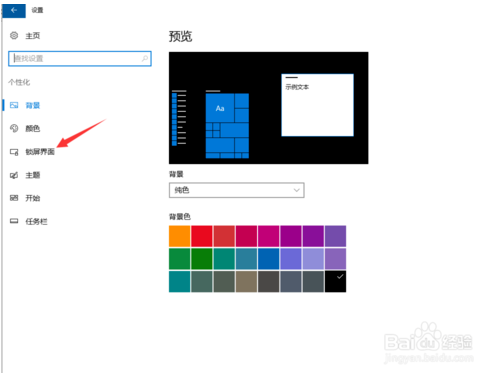Viewport: 480px width, 373px height.
Task: Open the 开始 settings page
Action: pos(33,198)
